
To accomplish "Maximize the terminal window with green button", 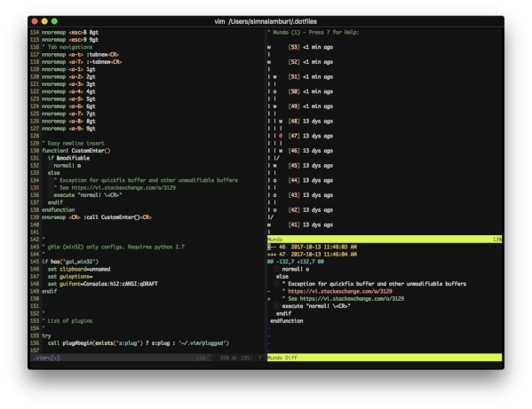I will tap(54, 21).
